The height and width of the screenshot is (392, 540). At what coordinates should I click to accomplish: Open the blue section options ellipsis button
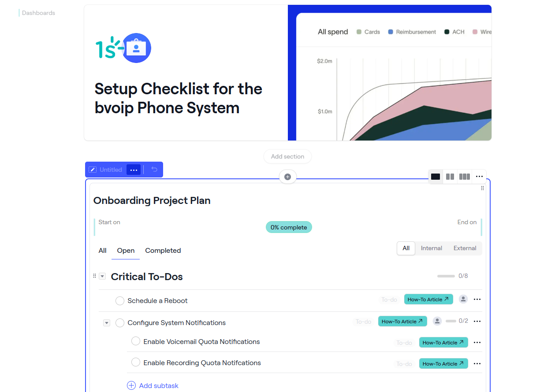(x=134, y=170)
